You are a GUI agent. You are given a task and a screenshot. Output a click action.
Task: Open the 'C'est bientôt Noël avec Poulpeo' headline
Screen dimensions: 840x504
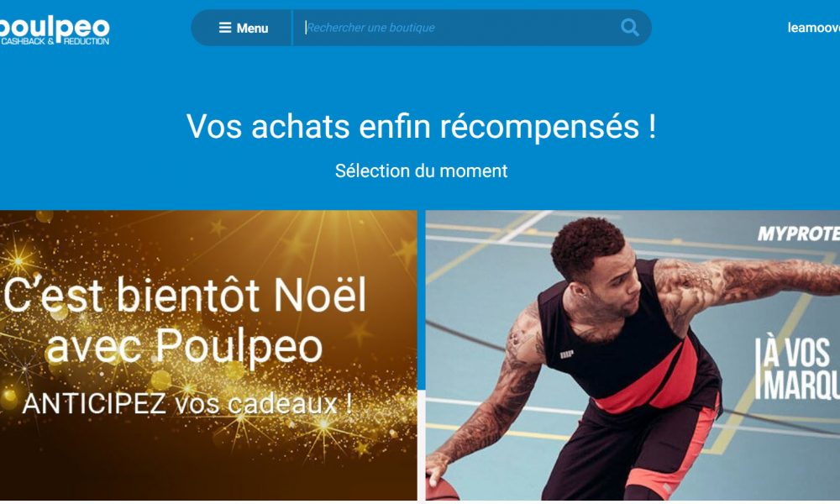tap(185, 320)
